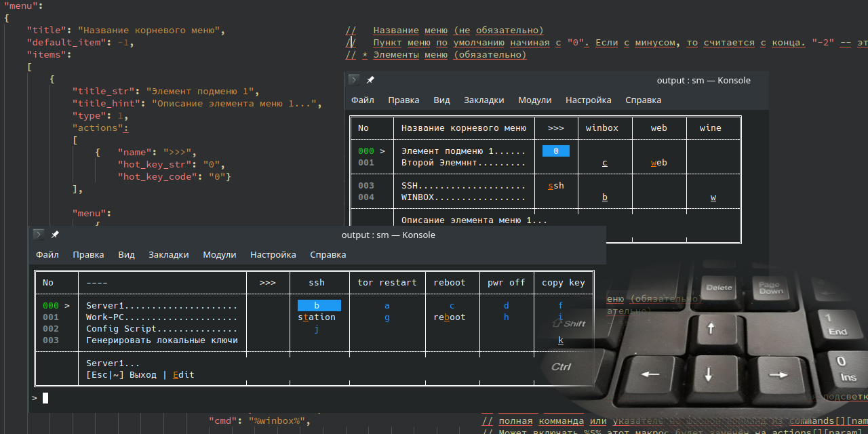
Task: Click hotkey 'g' under tor restart
Action: pyautogui.click(x=387, y=317)
